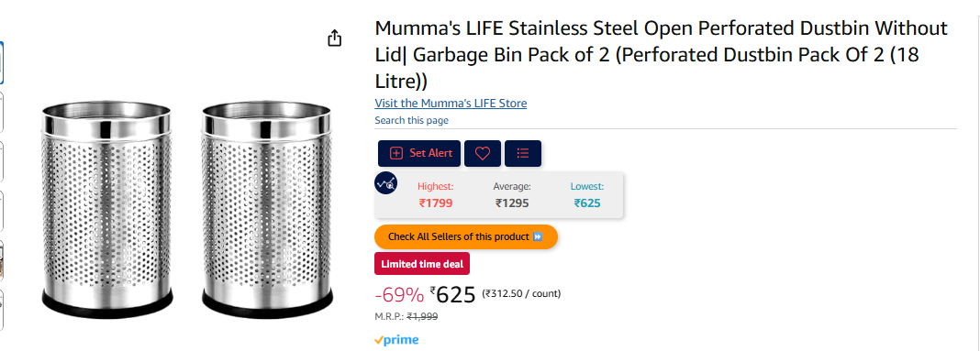Click the product title text
Image resolution: width=980 pixels, height=351 pixels.
[662, 55]
